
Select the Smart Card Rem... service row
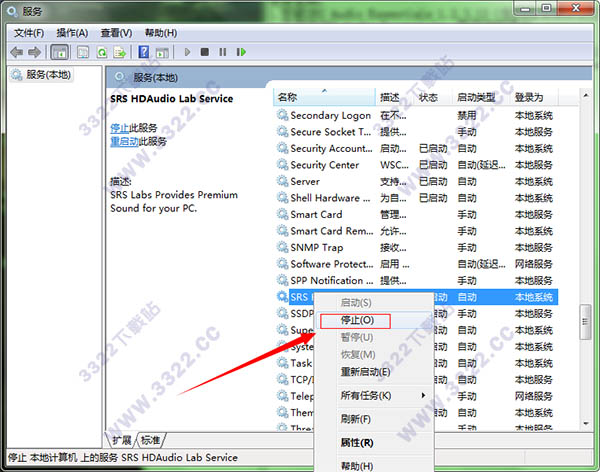[415, 231]
